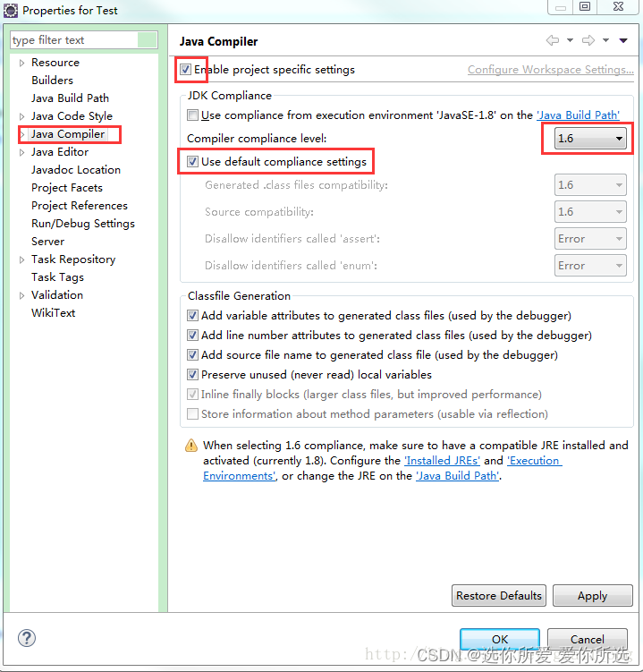Click the warning icon beside compliance message

click(191, 446)
